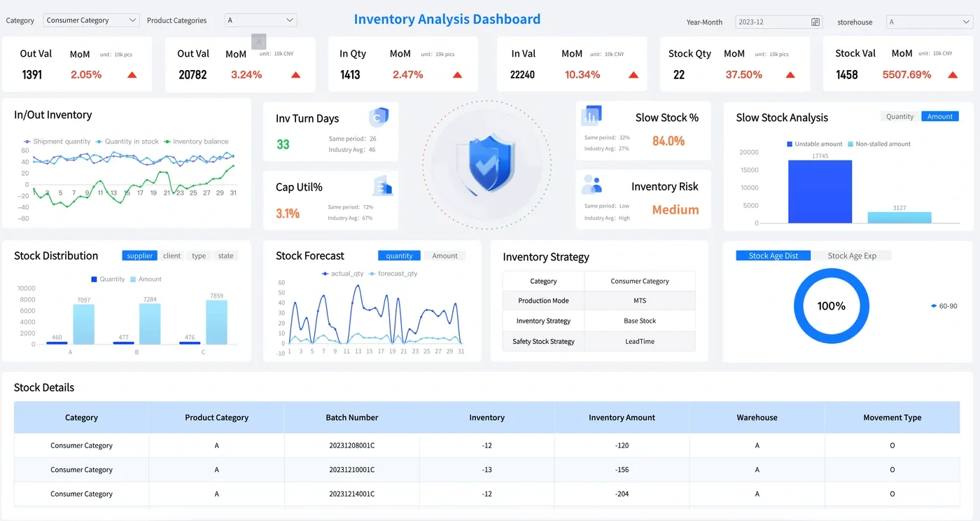Click the red up arrow beside 2.47%

[x=458, y=75]
